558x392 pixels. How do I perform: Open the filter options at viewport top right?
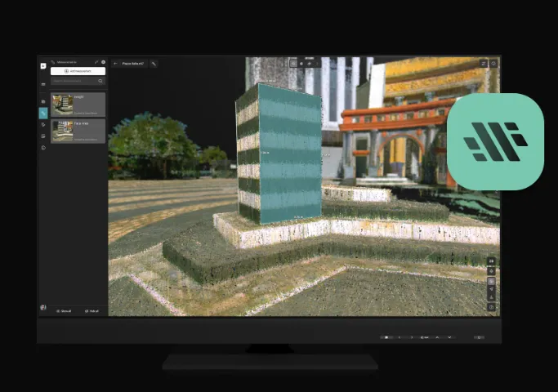[x=483, y=63]
